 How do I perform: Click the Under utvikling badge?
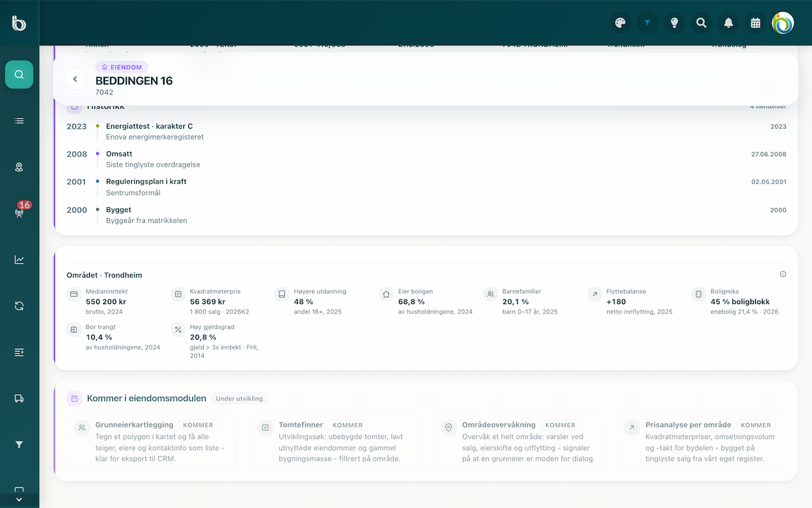click(240, 398)
